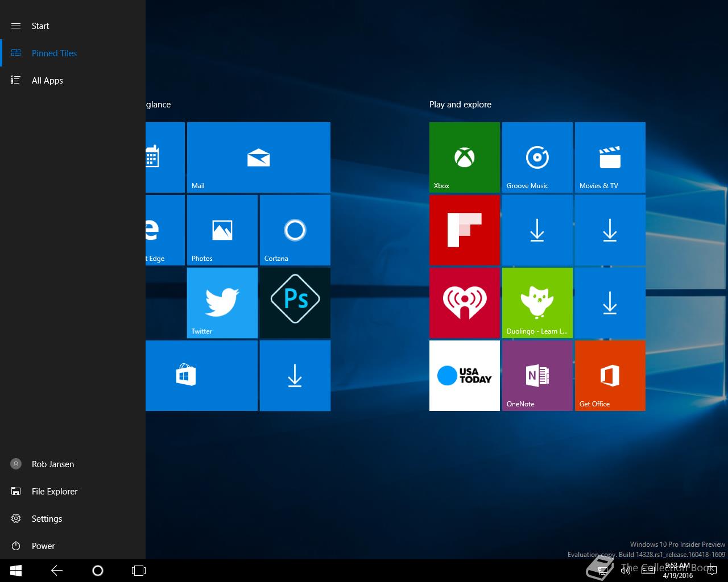Show the touch keyboard
Image resolution: width=728 pixels, height=582 pixels.
point(647,571)
